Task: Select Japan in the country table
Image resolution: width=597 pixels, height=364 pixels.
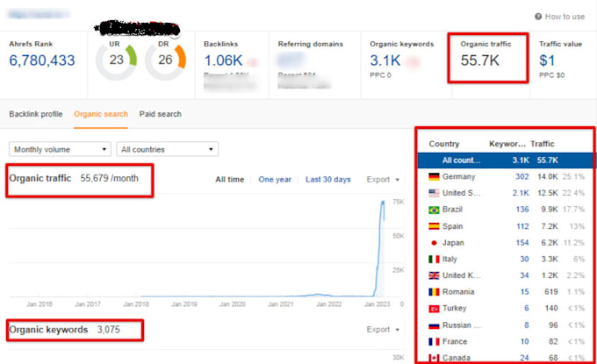Action: [453, 243]
